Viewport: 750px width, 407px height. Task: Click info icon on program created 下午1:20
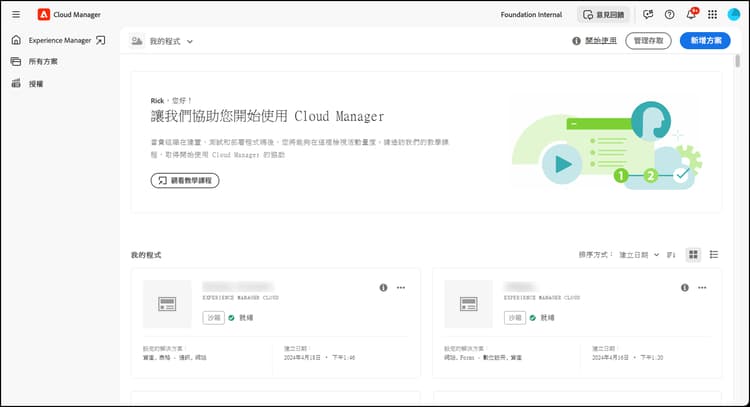684,287
